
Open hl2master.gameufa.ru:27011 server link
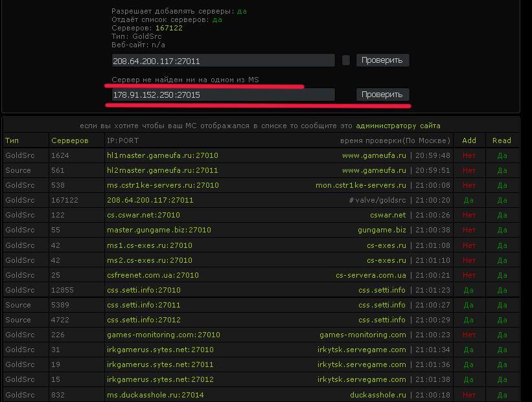click(162, 170)
